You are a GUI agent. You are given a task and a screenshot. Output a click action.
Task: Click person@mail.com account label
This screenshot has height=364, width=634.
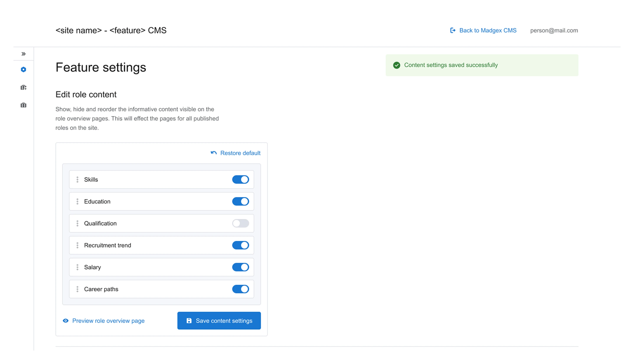554,30
